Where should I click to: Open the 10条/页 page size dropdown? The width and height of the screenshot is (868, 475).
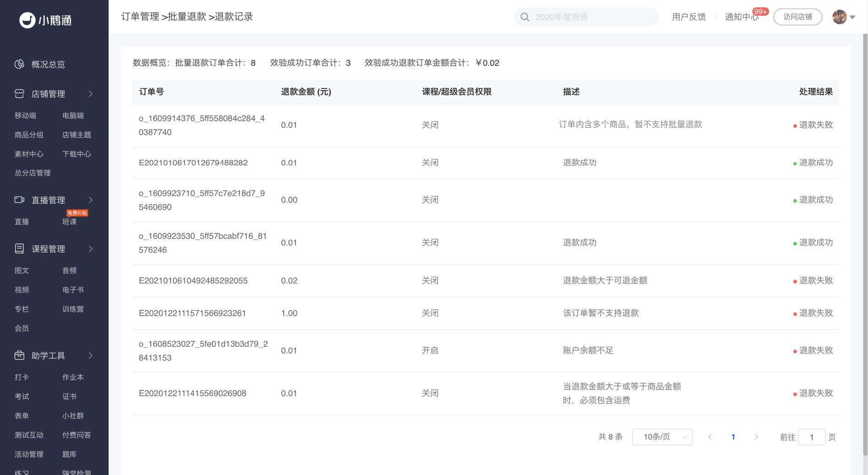tap(662, 437)
